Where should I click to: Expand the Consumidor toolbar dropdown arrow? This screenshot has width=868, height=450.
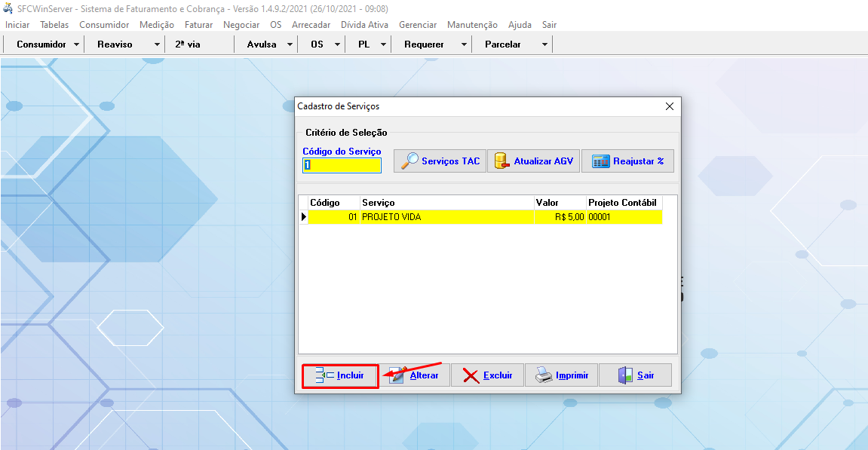point(77,44)
